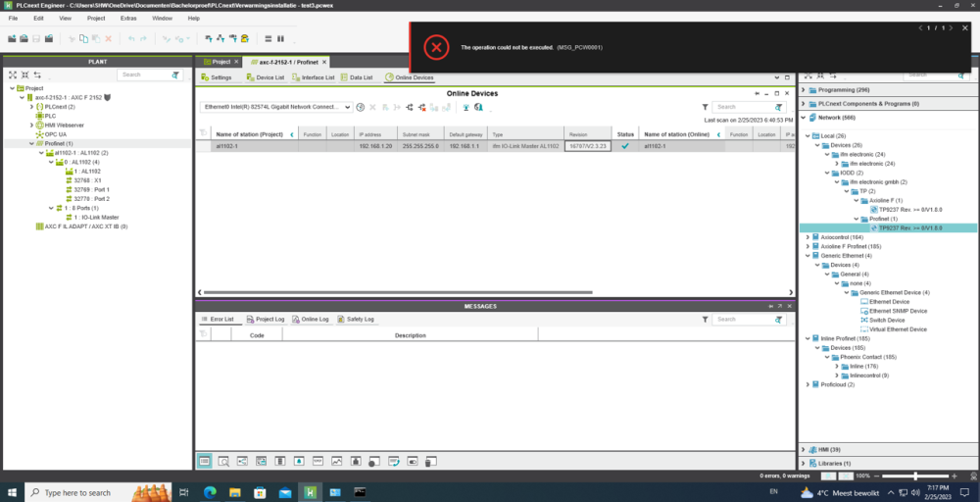Image resolution: width=980 pixels, height=502 pixels.
Task: Open the Help menu
Action: [x=193, y=18]
